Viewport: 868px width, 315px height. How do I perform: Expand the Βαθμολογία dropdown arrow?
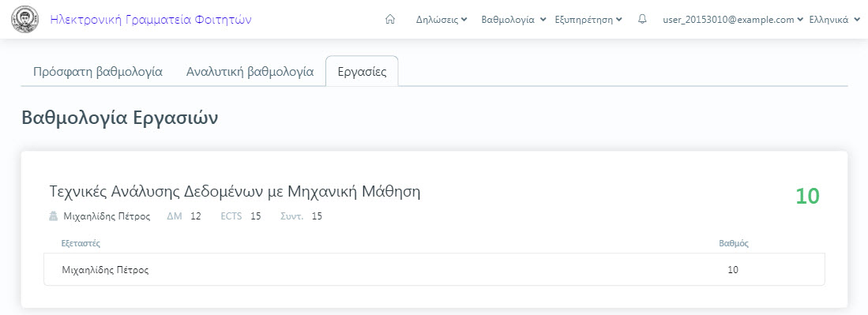[x=543, y=20]
